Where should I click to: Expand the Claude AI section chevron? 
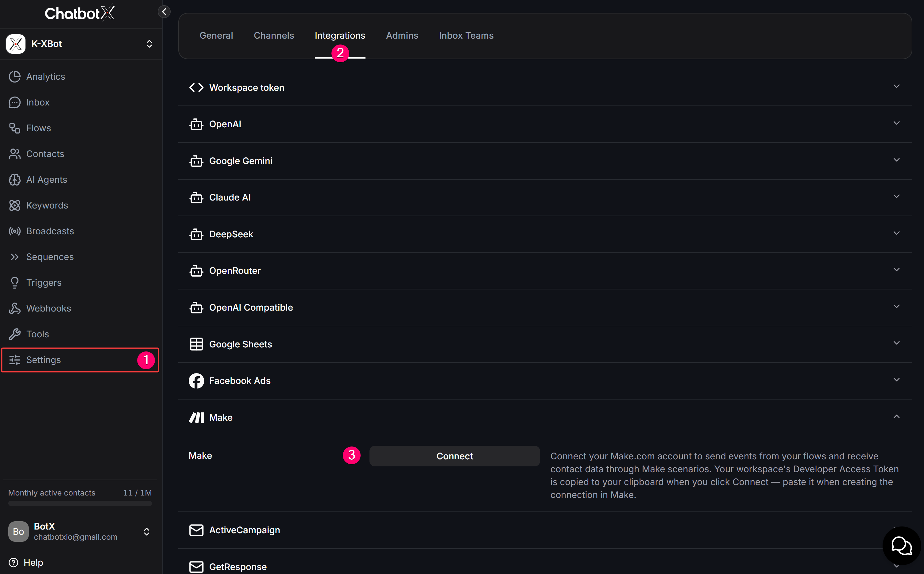[x=896, y=196]
